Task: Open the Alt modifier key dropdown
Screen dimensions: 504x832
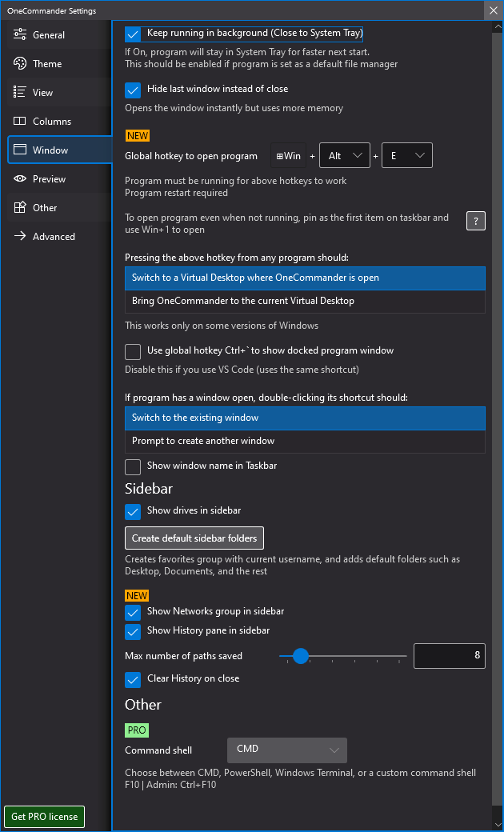Action: tap(345, 156)
